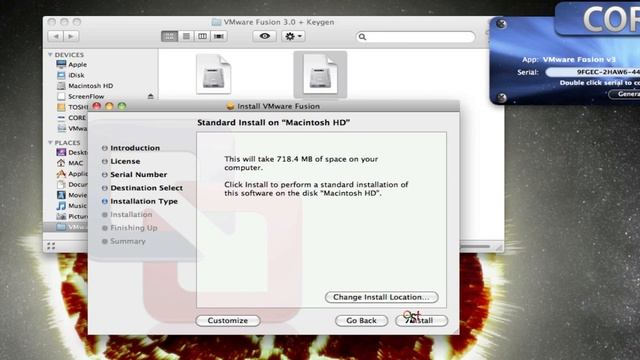Click the dimmed Summary step
The image size is (640, 360).
pyautogui.click(x=128, y=241)
